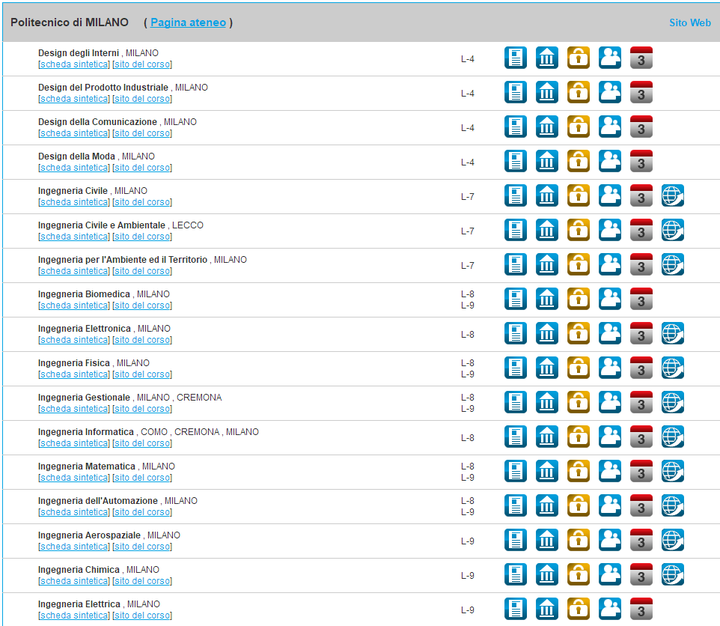Open sito del corso for Ingegneria Elettronica
The width and height of the screenshot is (720, 626).
pyautogui.click(x=142, y=340)
